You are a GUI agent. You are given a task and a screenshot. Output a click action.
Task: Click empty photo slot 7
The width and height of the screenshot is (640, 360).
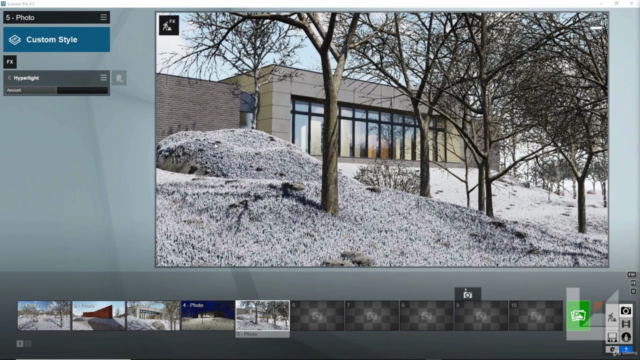[372, 316]
